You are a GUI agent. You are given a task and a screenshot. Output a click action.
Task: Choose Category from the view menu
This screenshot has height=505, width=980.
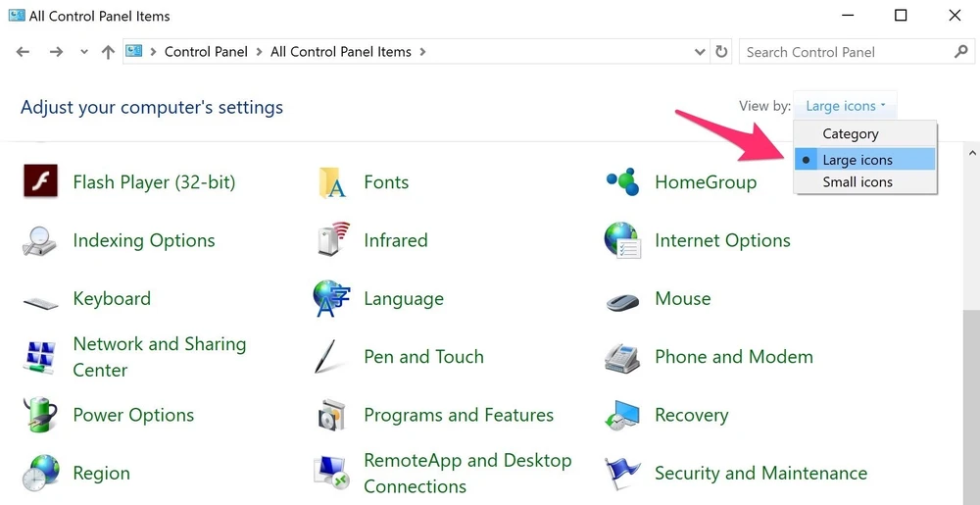851,134
